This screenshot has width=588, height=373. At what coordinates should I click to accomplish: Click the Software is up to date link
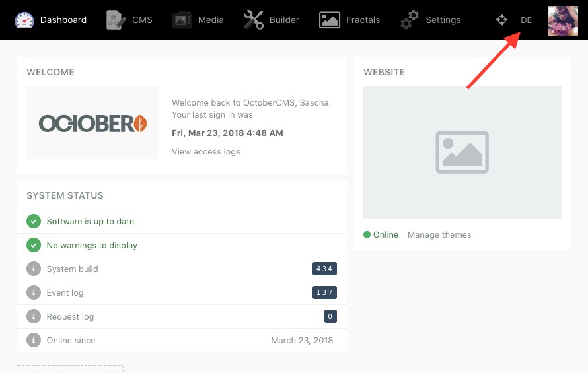(x=91, y=222)
